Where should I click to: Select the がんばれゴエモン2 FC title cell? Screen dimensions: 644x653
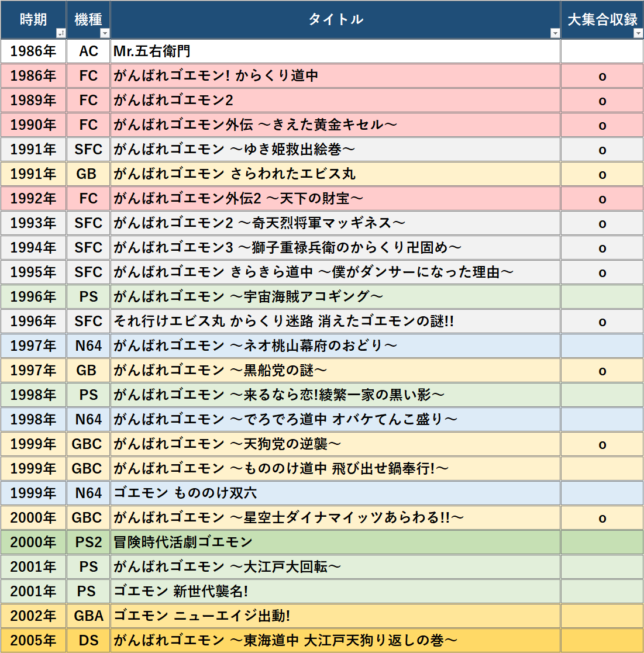(x=335, y=101)
